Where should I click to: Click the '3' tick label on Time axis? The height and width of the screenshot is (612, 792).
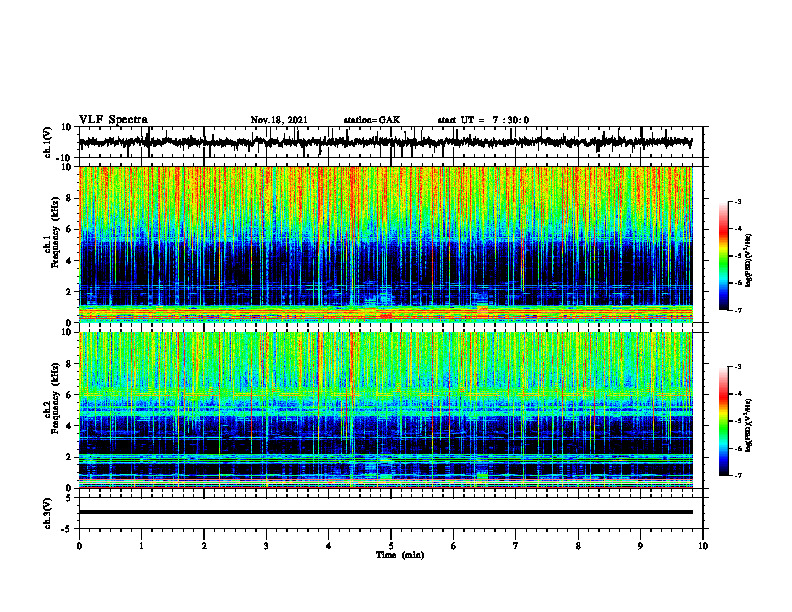point(266,546)
